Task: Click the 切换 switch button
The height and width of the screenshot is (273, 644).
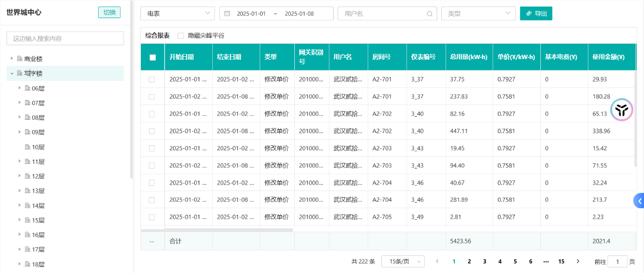Action: coord(109,13)
